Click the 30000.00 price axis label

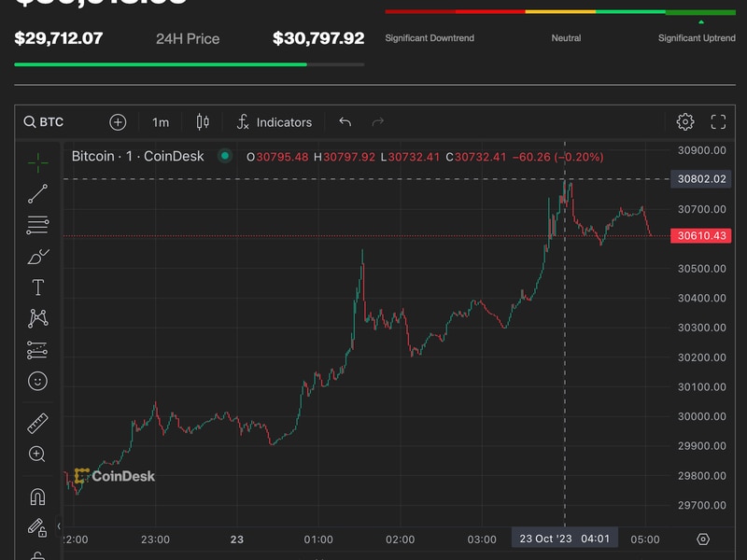(x=702, y=416)
